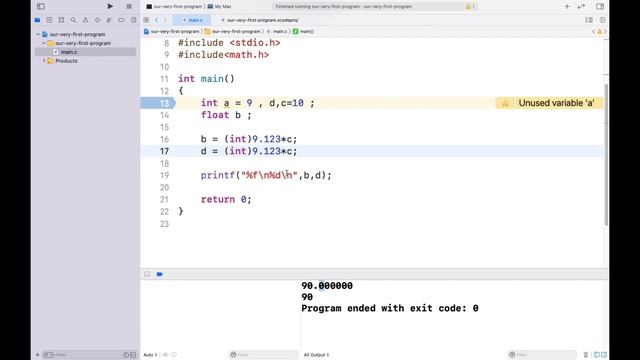Open the All Output console dropdown
This screenshot has height=360, width=640.
coord(316,355)
